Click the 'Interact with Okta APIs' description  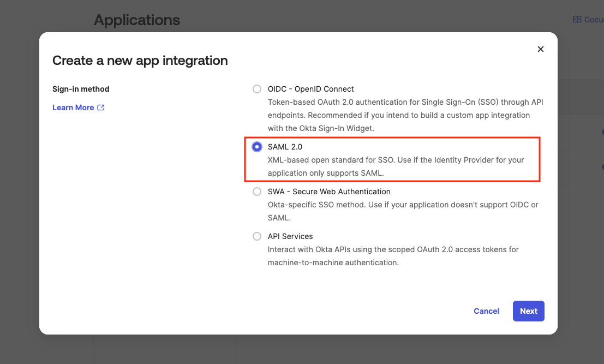393,256
